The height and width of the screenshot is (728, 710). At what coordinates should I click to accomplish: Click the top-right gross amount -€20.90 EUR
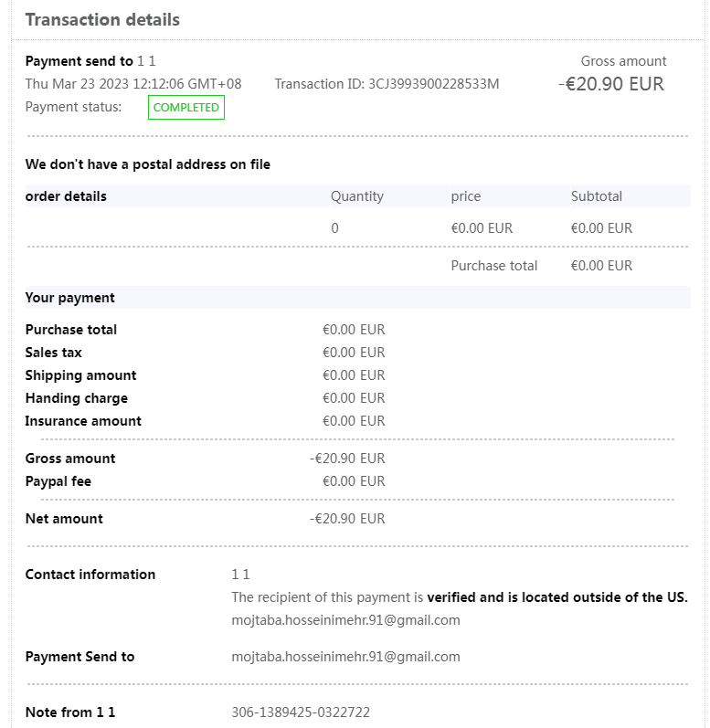click(610, 85)
